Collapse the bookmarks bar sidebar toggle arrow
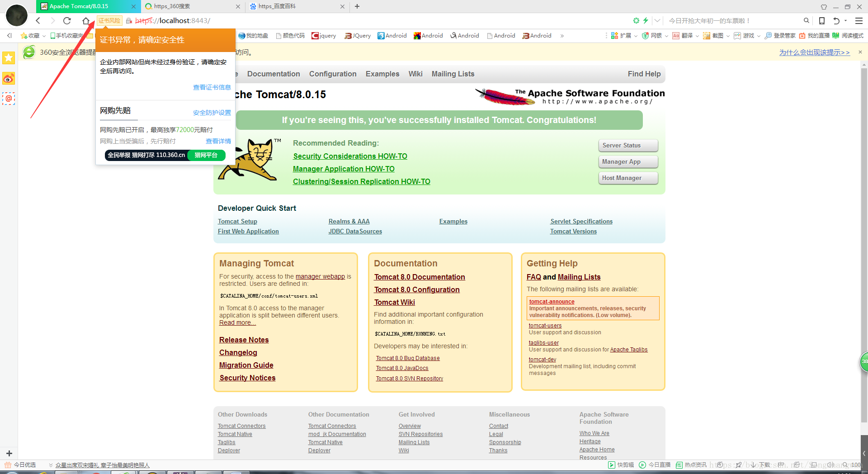Image resolution: width=868 pixels, height=474 pixels. tap(9, 36)
